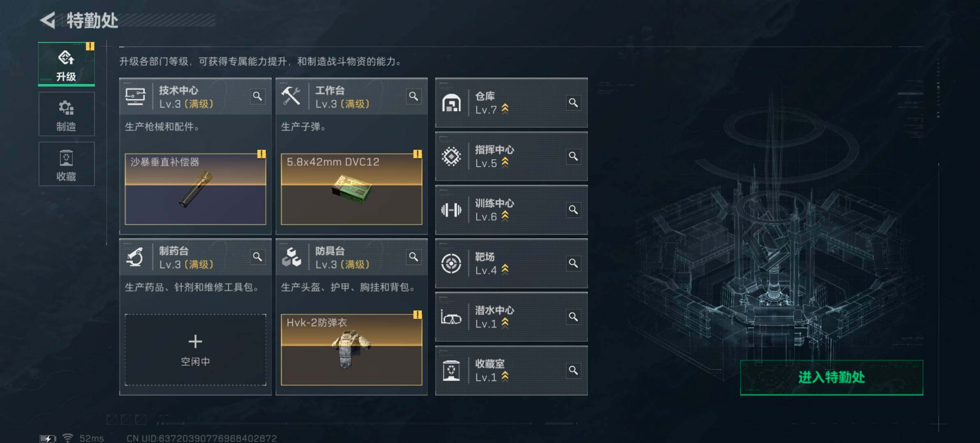The height and width of the screenshot is (443, 980).
Task: Click the 靶场 target icon
Action: coord(451,263)
